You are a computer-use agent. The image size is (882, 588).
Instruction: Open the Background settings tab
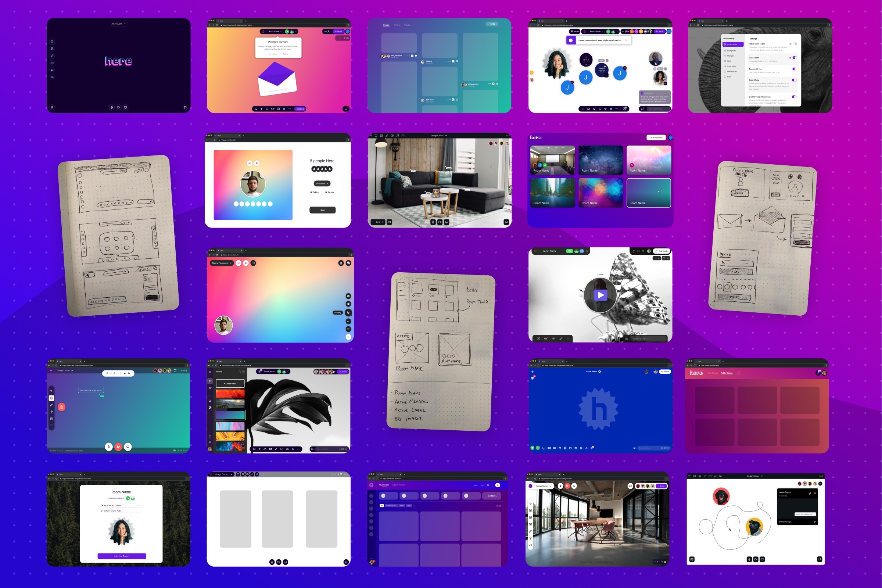point(731,50)
